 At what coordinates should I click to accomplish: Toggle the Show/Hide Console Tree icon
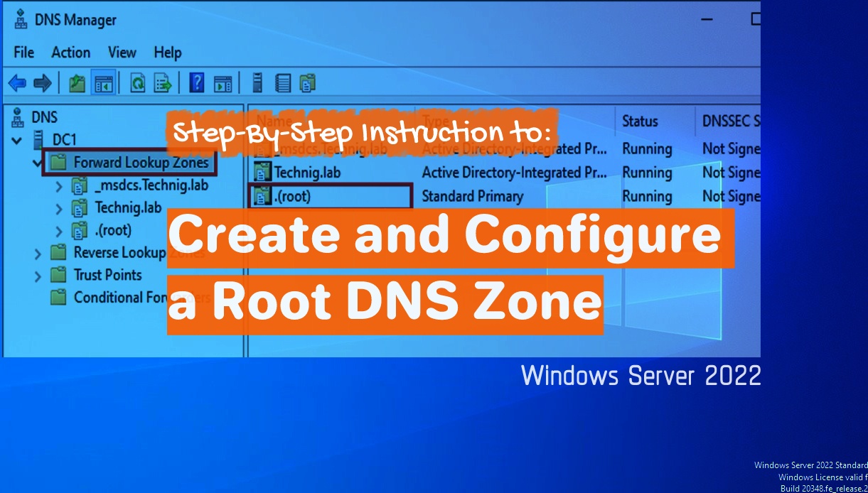tap(104, 83)
